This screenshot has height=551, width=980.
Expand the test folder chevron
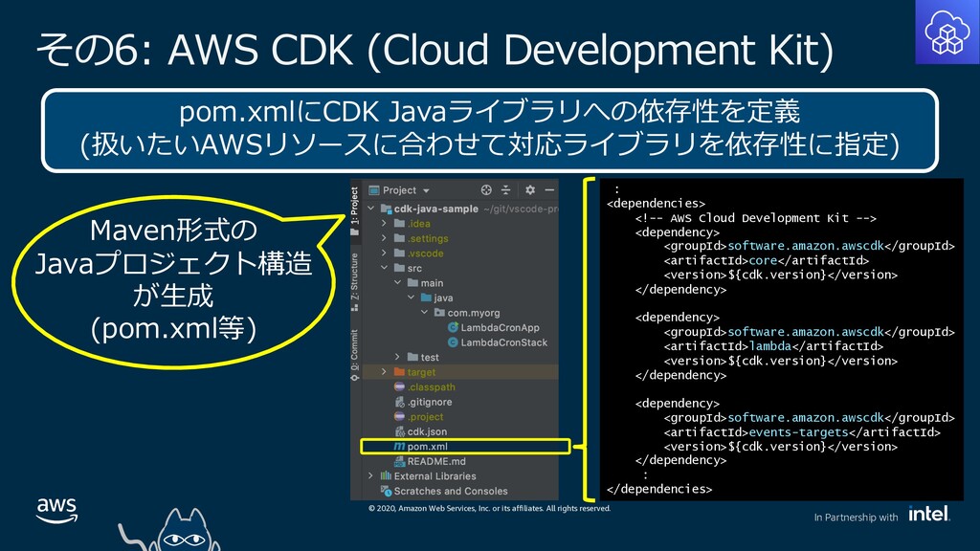click(397, 357)
